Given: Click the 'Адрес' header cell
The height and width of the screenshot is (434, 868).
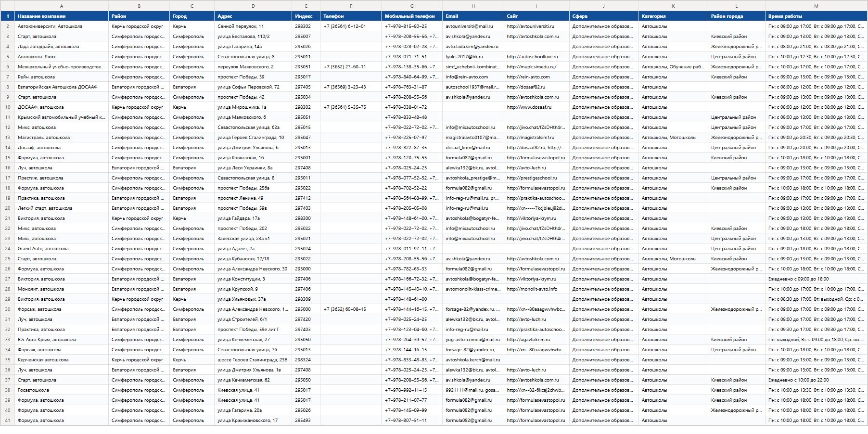Looking at the screenshot, I should (253, 16).
